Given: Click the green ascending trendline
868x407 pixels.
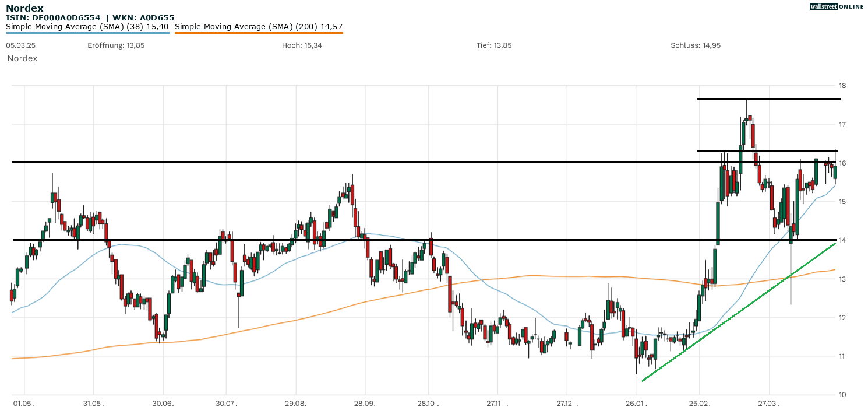Looking at the screenshot, I should point(739,312).
